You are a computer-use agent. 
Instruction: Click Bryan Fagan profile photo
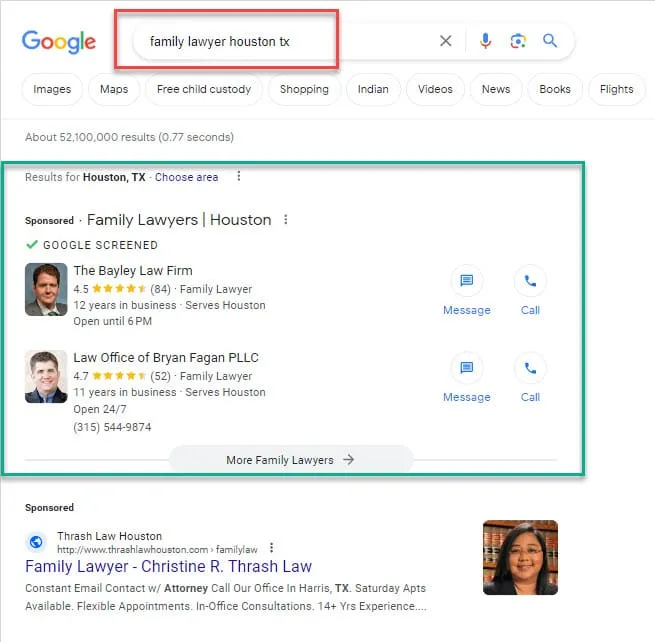pos(46,377)
